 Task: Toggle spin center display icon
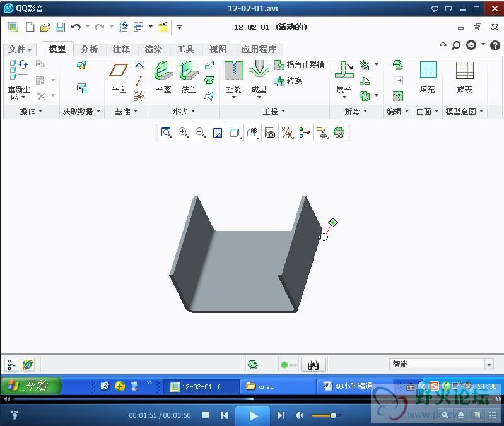[x=305, y=133]
